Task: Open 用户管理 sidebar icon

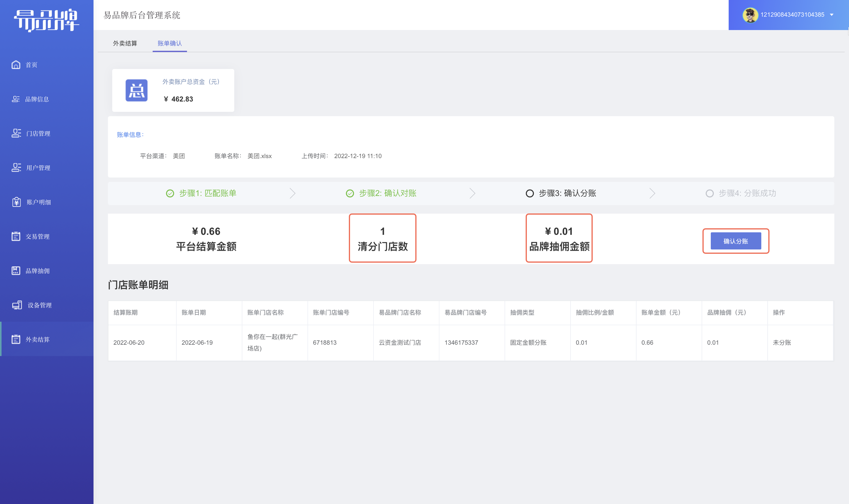Action: 16,168
